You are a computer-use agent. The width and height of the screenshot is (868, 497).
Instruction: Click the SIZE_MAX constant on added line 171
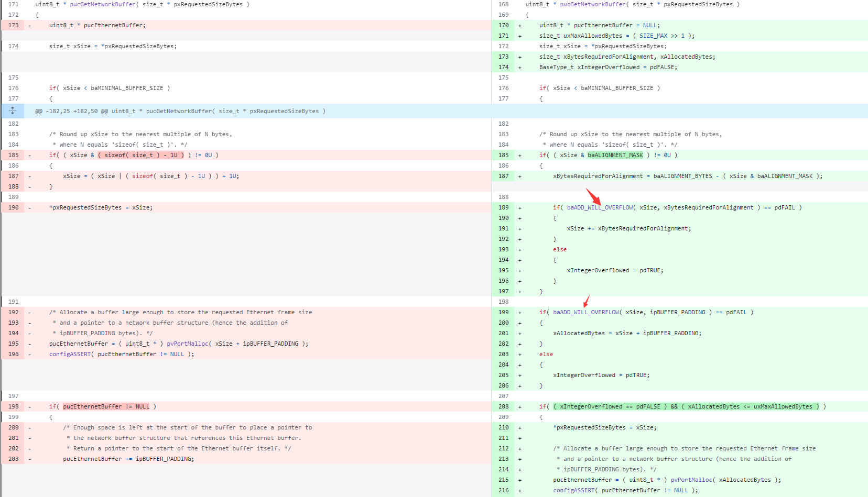(x=653, y=36)
